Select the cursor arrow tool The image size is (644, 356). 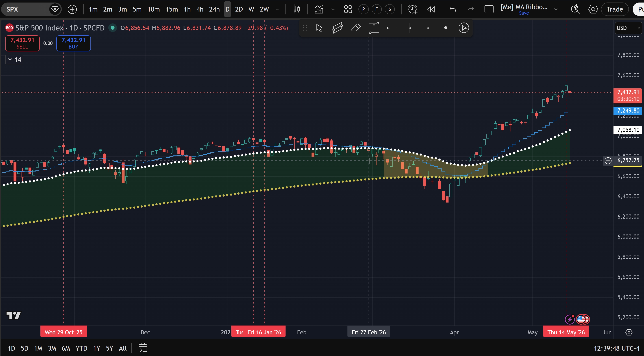click(319, 28)
